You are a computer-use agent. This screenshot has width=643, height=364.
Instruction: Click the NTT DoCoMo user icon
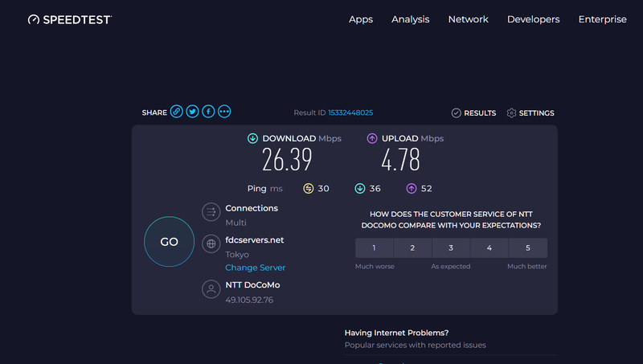(211, 289)
